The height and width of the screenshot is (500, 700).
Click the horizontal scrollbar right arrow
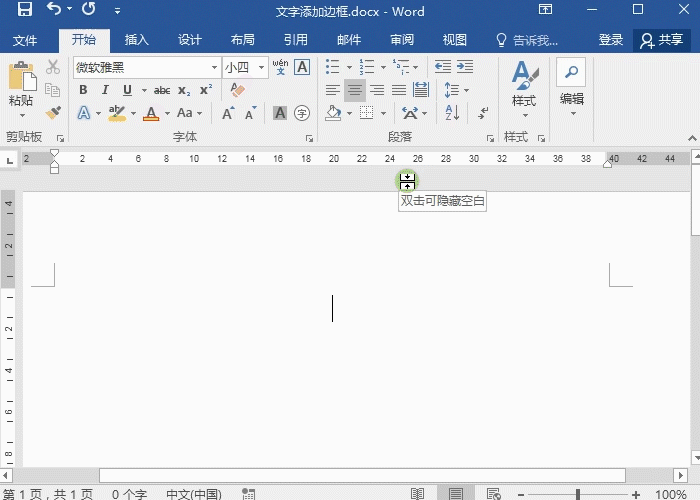[x=680, y=475]
